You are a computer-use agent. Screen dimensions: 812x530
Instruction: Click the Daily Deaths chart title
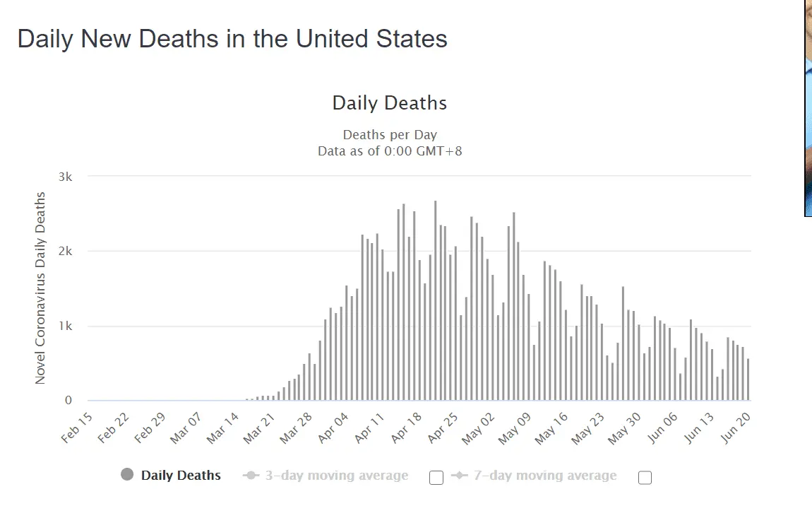[x=390, y=103]
